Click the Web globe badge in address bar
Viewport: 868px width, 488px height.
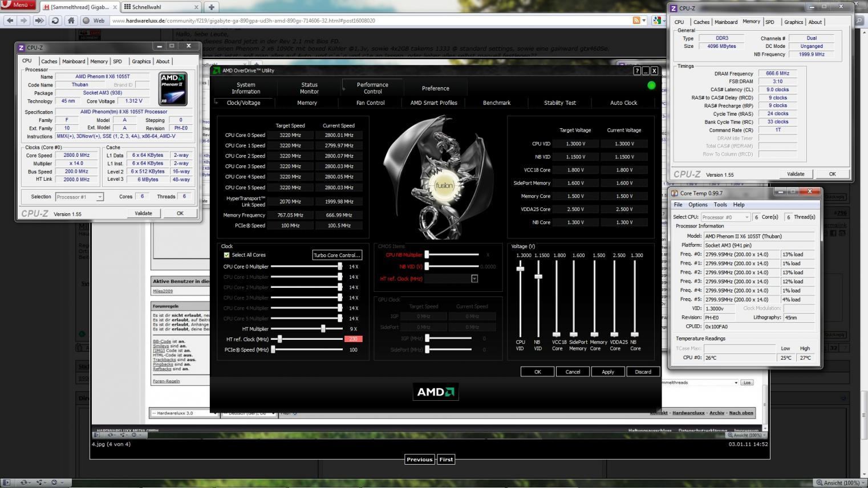[94, 21]
